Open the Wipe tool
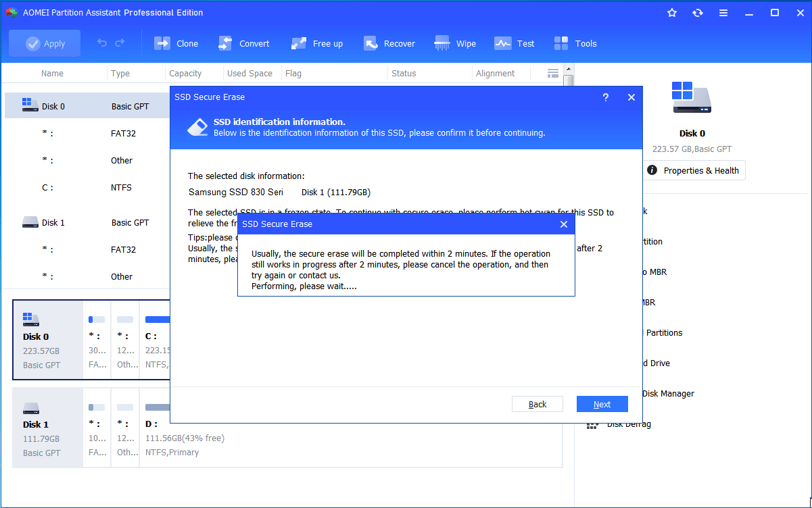This screenshot has height=508, width=812. (x=455, y=43)
